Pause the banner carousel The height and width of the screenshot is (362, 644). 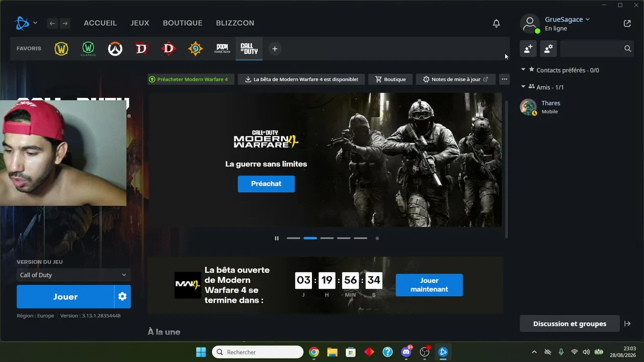[276, 238]
